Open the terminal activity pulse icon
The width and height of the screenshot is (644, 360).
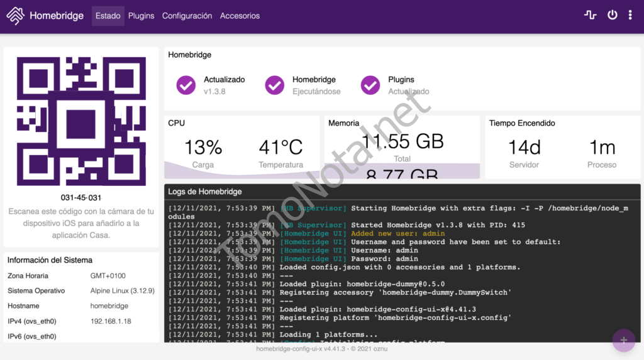[x=590, y=15]
